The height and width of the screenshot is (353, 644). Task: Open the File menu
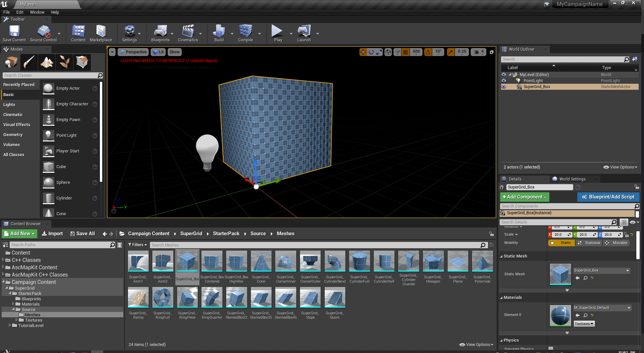point(7,12)
